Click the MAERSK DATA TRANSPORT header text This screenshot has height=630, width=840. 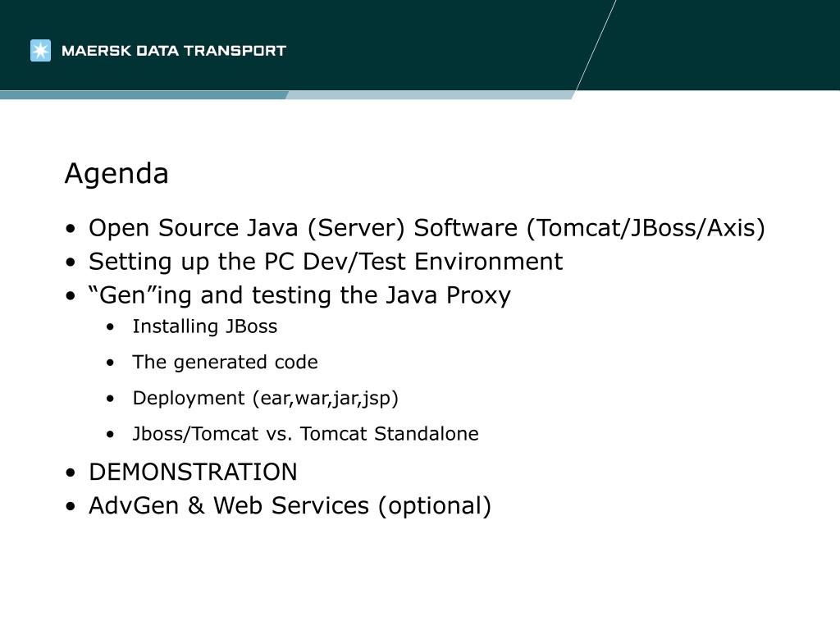(x=174, y=51)
